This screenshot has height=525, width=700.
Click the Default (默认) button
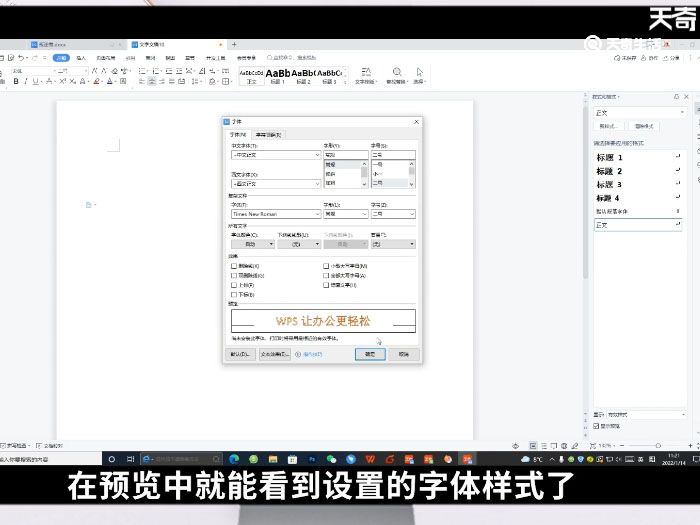[240, 354]
